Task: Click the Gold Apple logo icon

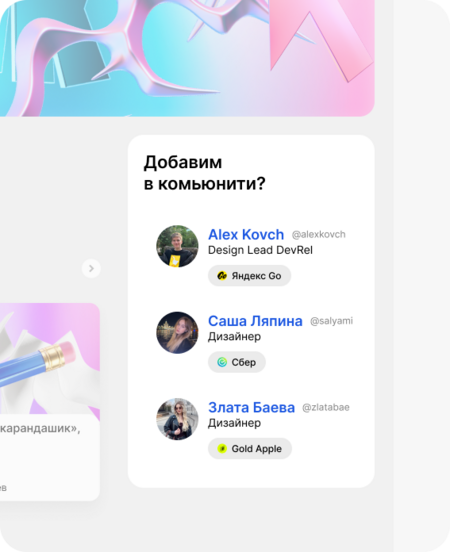Action: pos(222,448)
